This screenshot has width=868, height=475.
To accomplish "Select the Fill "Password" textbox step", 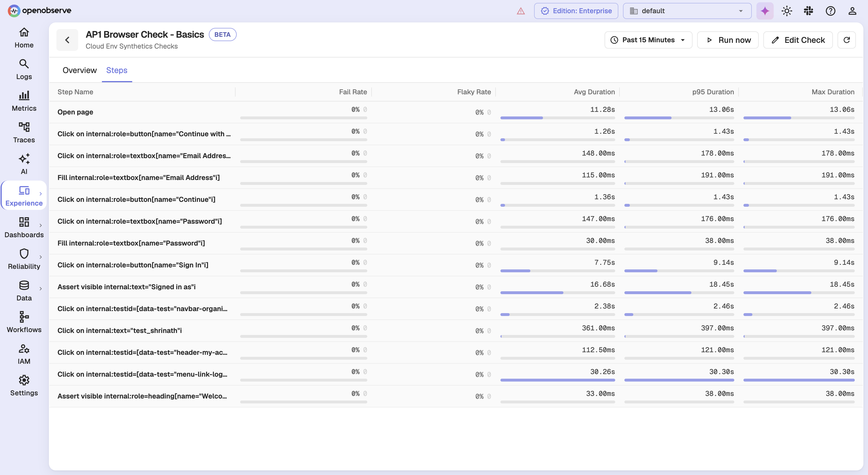I will 456,243.
